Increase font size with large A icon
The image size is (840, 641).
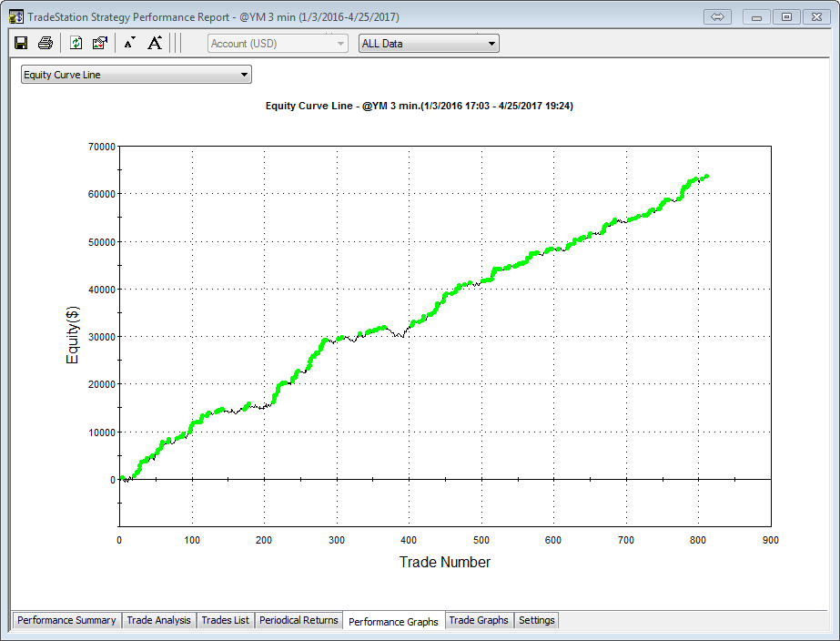pos(155,43)
